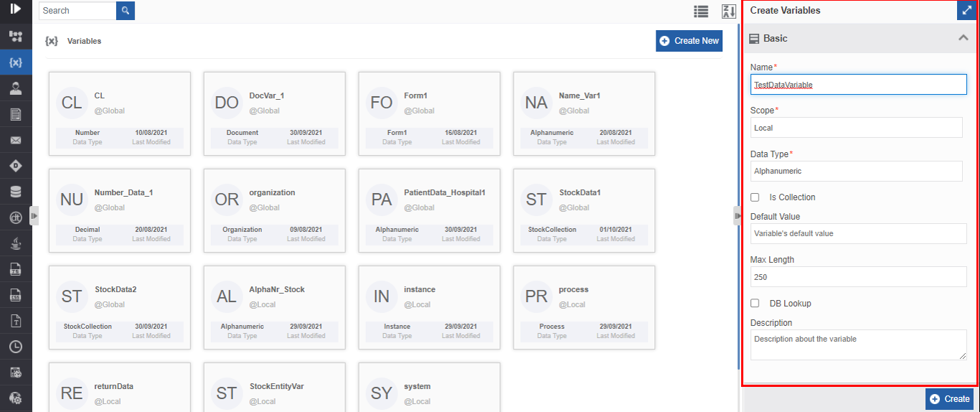Viewport: 980px width, 412px height.
Task: Click the {x} icon beside Variables heading
Action: point(52,41)
